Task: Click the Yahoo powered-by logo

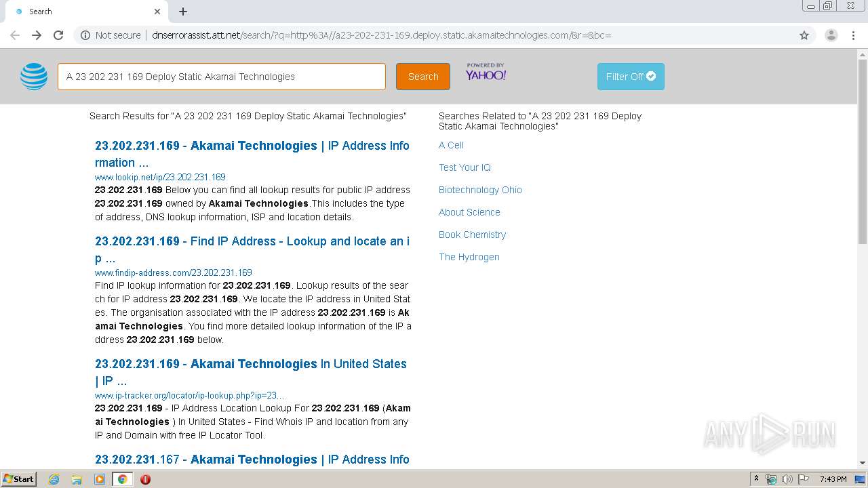Action: pyautogui.click(x=486, y=72)
